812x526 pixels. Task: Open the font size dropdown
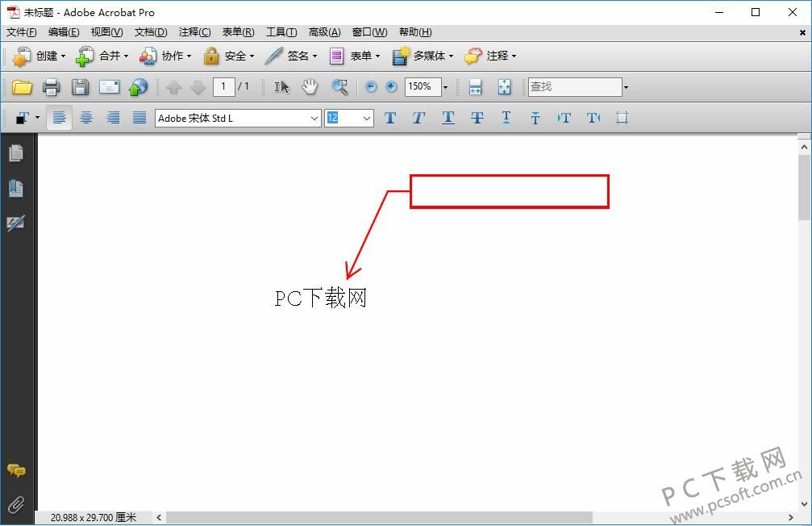[367, 119]
